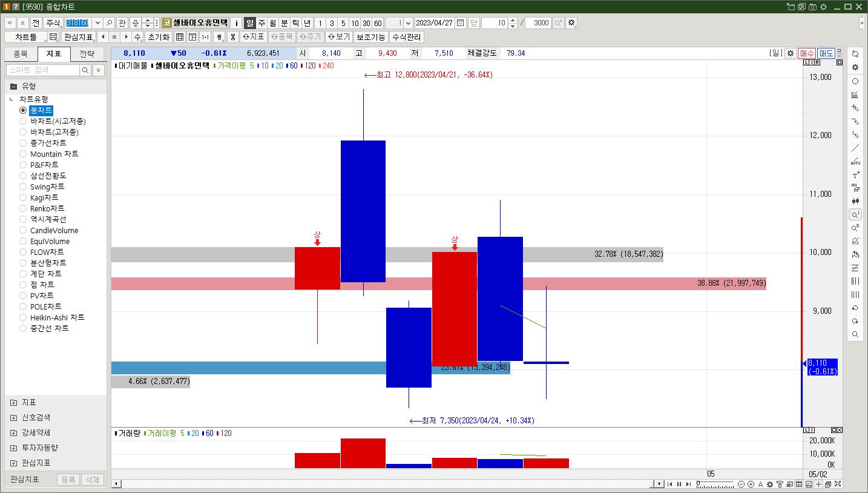Expand the 신호검색 section
This screenshot has height=493, width=868.
[14, 417]
